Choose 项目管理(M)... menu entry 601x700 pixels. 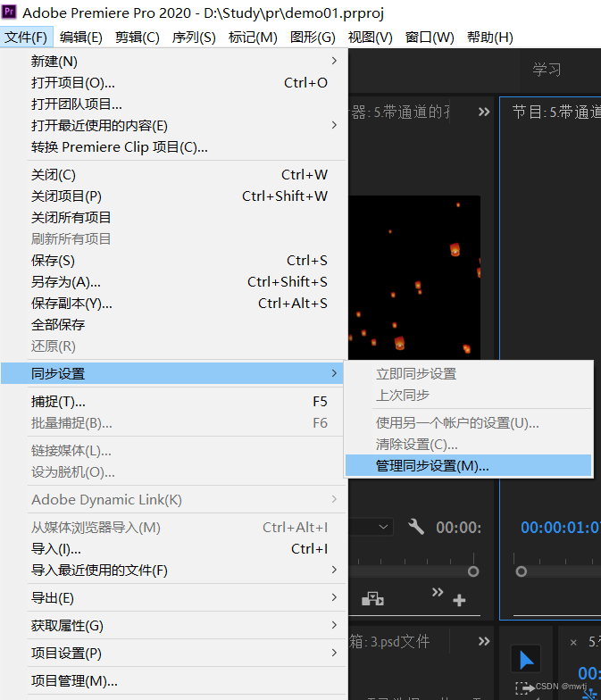(x=174, y=680)
